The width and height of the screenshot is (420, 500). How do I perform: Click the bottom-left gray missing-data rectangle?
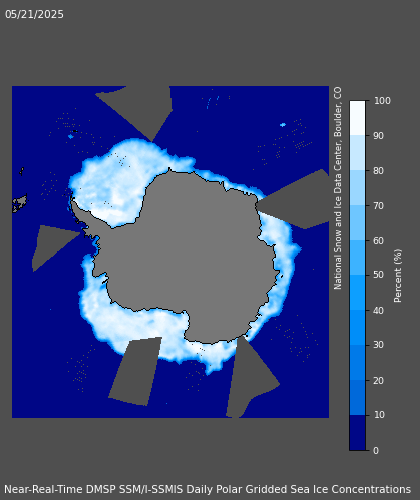(x=136, y=372)
